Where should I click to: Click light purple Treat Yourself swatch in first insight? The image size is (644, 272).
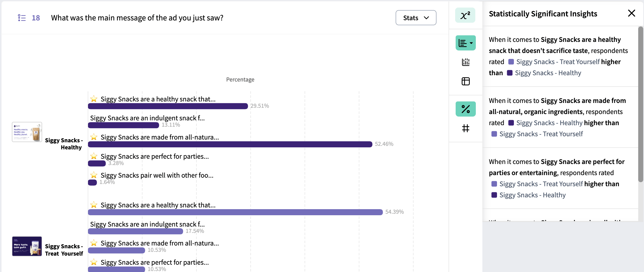pos(511,62)
